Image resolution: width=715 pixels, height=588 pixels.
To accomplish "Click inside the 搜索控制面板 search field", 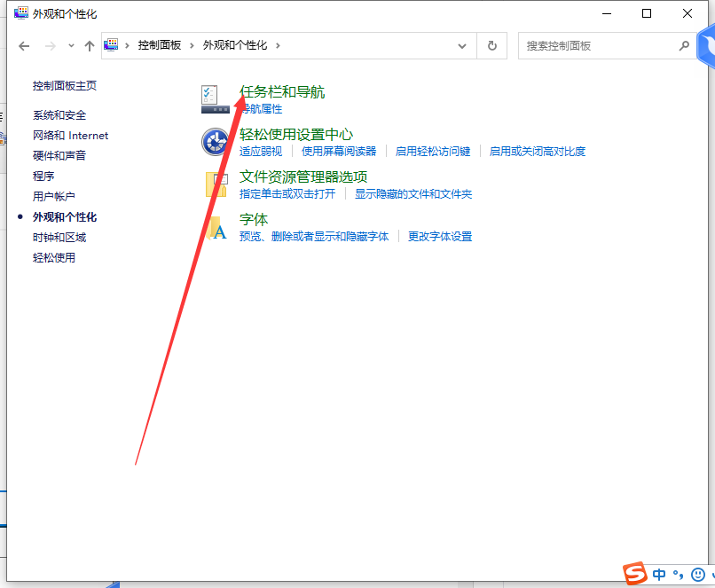I will point(585,45).
